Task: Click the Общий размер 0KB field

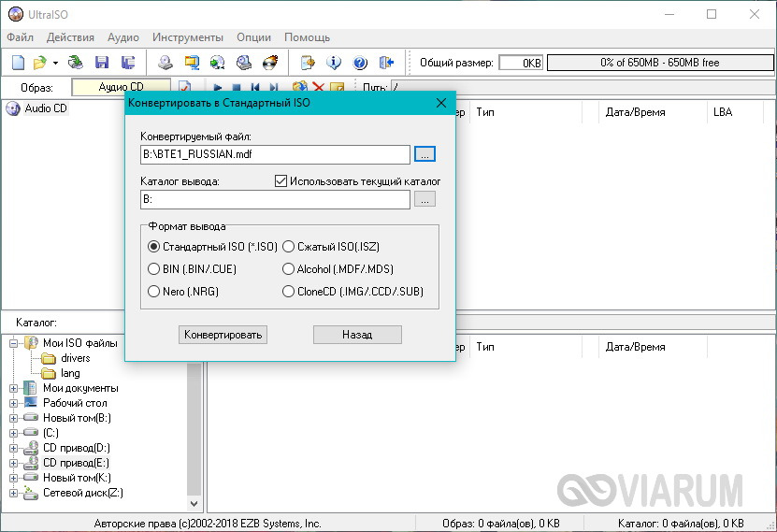Action: [x=521, y=63]
